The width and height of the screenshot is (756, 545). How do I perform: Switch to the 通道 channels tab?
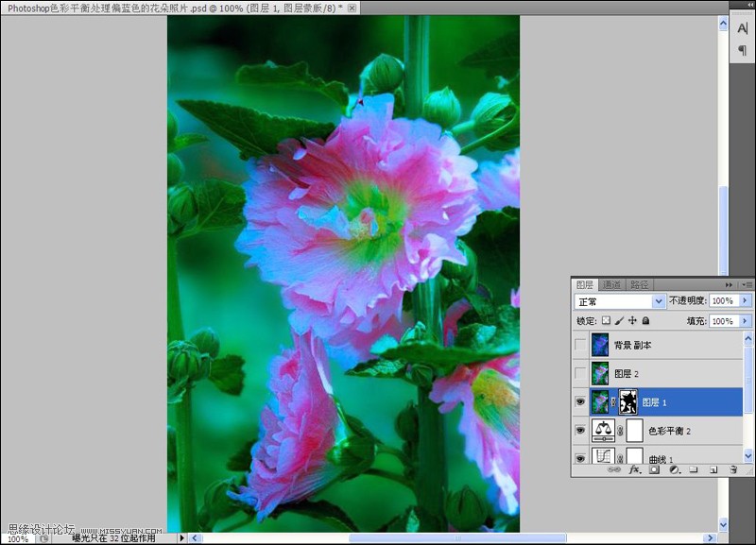pos(611,284)
